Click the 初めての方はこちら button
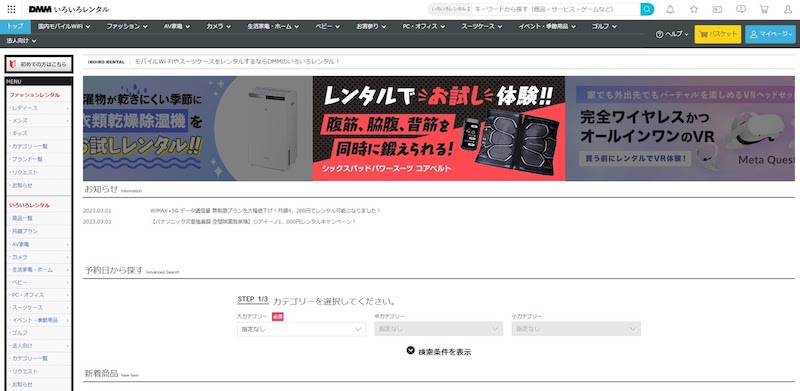The width and height of the screenshot is (800, 391). [x=39, y=64]
